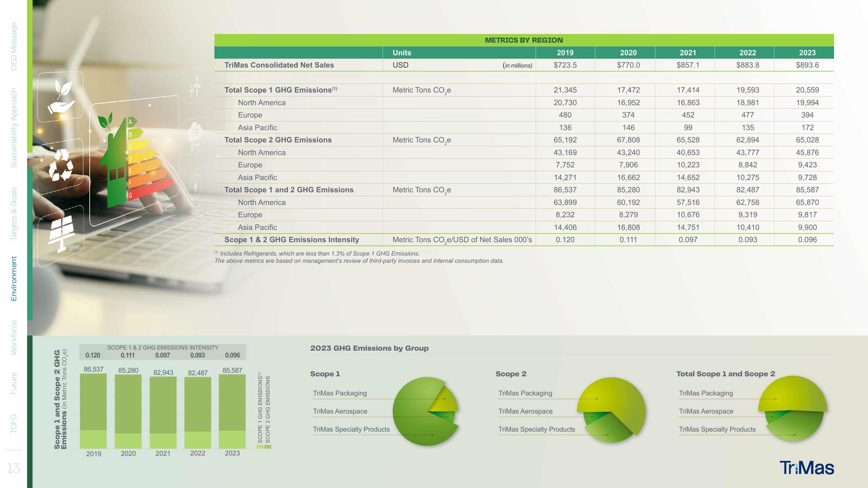Click the 2023 GHG Emissions by Group heading
This screenshot has height=488, width=868.
coord(369,348)
